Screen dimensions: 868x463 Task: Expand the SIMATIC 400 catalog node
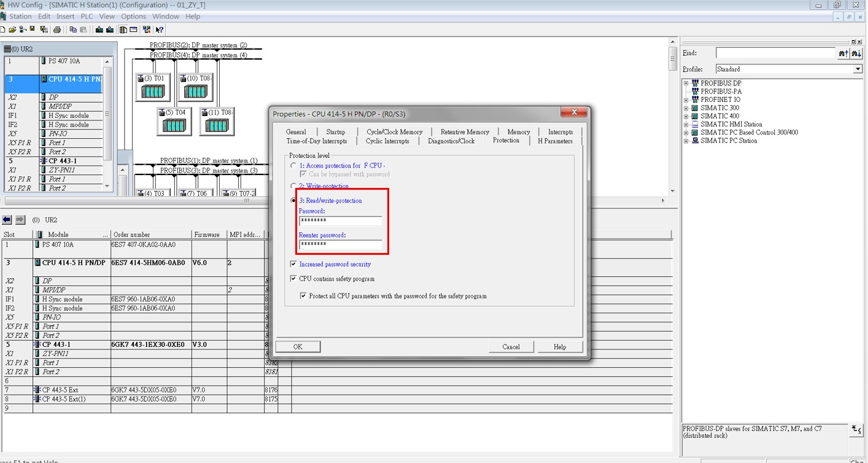tap(687, 116)
